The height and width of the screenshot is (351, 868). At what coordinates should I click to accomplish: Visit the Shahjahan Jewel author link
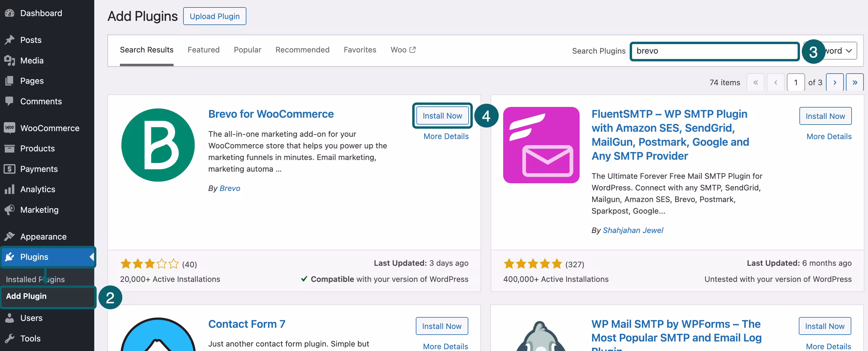tap(633, 230)
